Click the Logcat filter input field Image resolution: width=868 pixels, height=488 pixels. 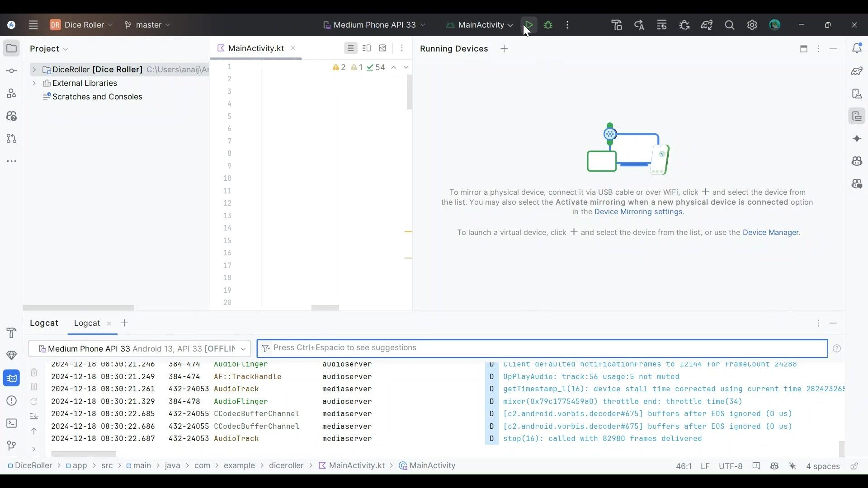point(542,348)
